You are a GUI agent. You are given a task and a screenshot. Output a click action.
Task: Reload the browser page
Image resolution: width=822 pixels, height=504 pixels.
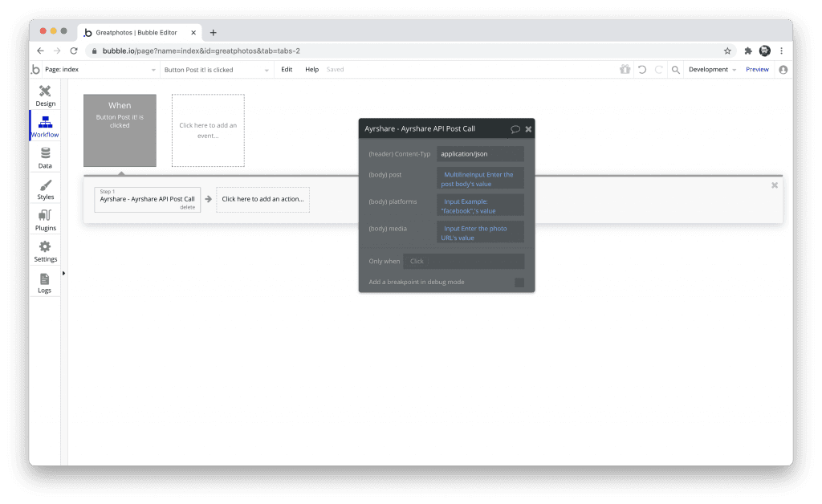(x=74, y=51)
